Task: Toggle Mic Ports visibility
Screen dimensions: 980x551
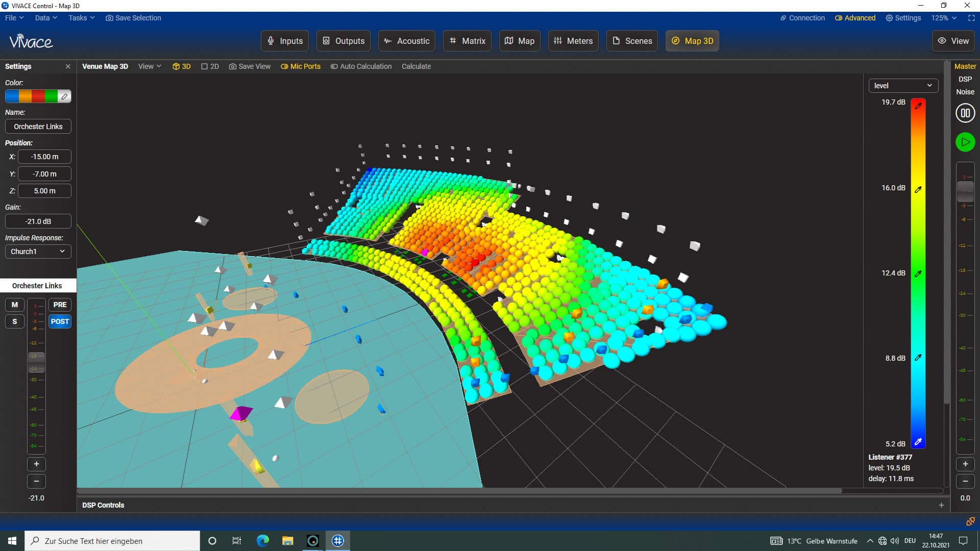Action: [x=301, y=67]
